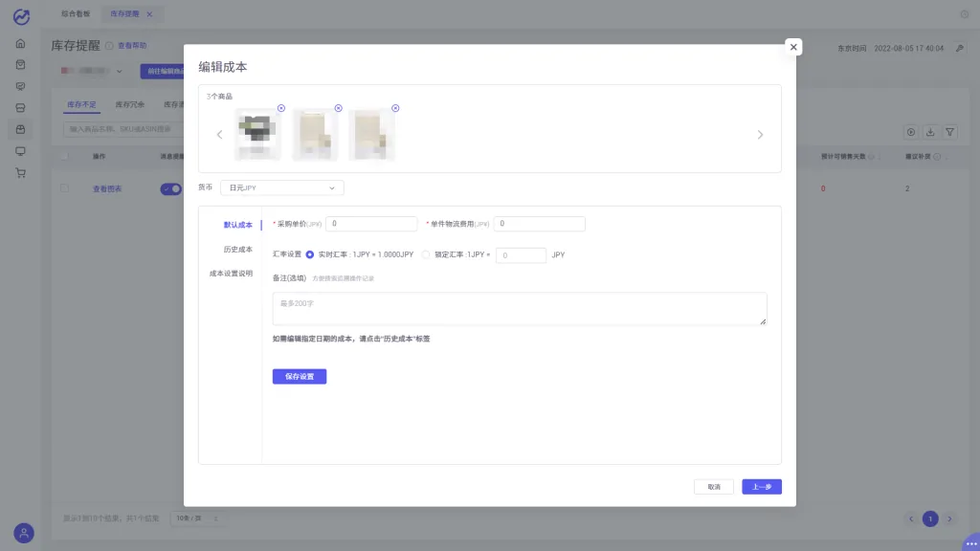The image size is (980, 551).
Task: Open the shopping bag icon in sidebar
Action: click(21, 65)
